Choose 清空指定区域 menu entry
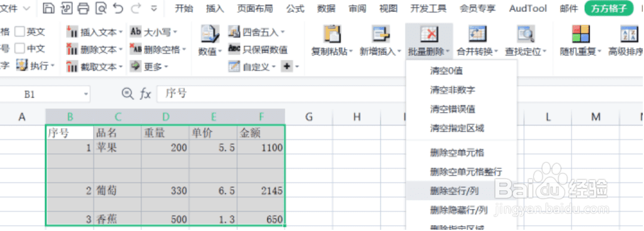This screenshot has width=644, height=231. tap(461, 128)
